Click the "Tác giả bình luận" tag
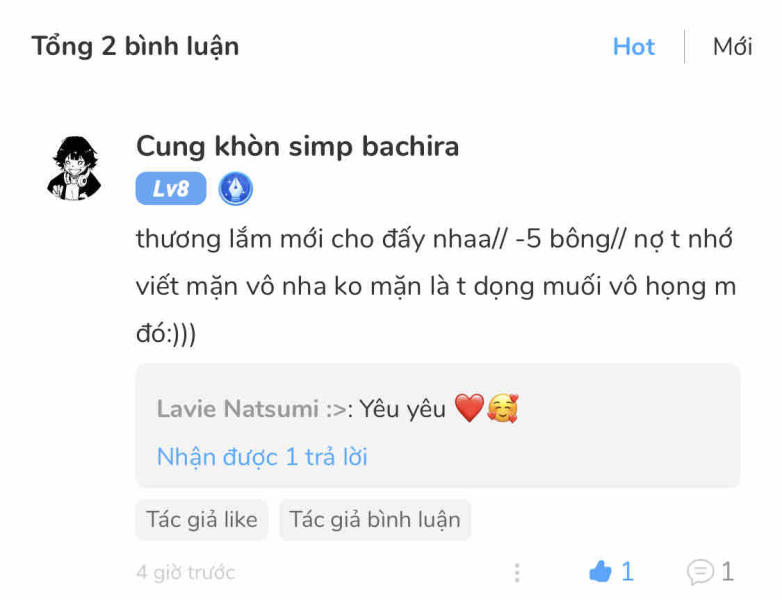 (375, 520)
